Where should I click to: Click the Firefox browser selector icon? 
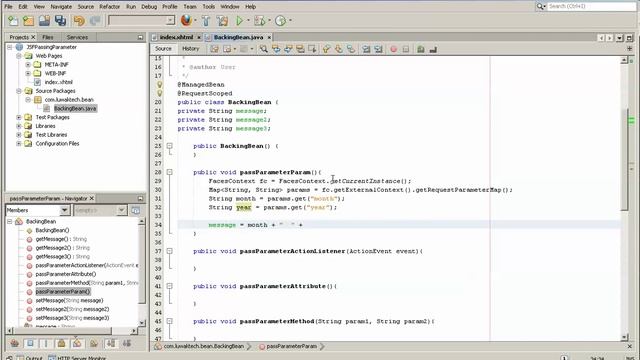186,20
